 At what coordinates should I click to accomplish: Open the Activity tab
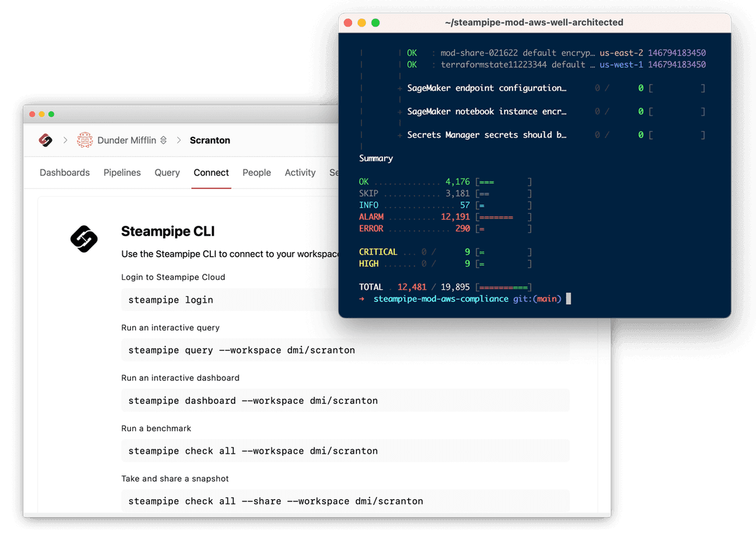pyautogui.click(x=300, y=172)
